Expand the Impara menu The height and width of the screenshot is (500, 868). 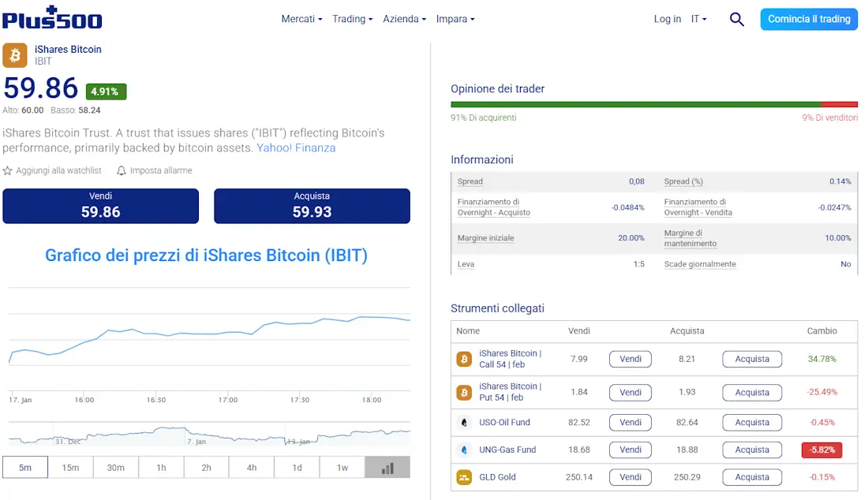[455, 19]
